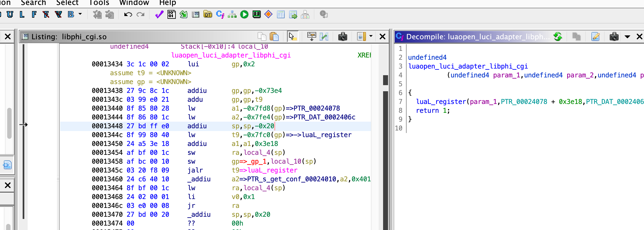Click the L (label) navigation toolbar icon
This screenshot has height=230, width=644.
(x=22, y=14)
